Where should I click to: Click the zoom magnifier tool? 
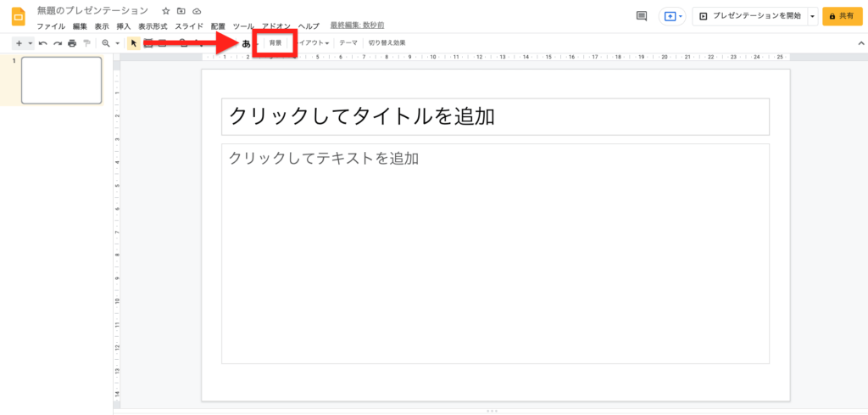coord(106,43)
